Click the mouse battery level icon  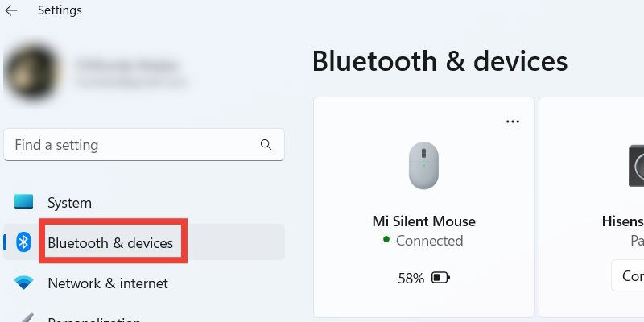click(440, 278)
